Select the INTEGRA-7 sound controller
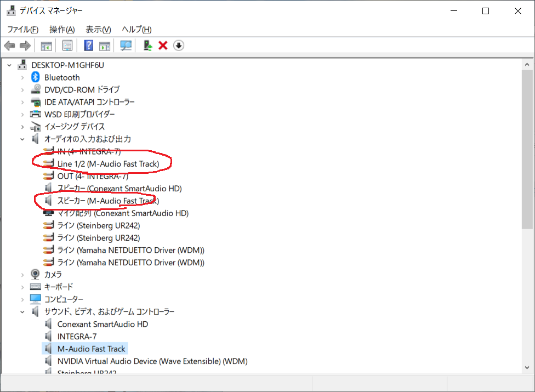Screen dimensions: 535x392 (77, 337)
